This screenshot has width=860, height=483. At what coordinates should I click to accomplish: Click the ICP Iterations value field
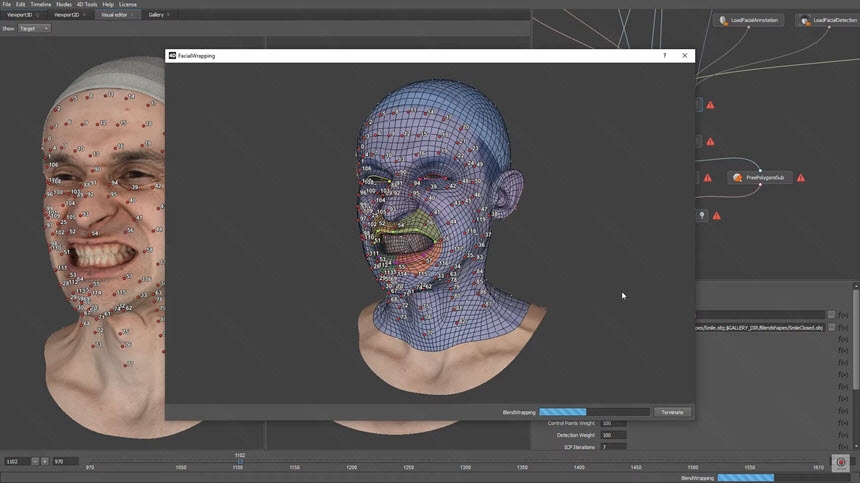pos(613,447)
